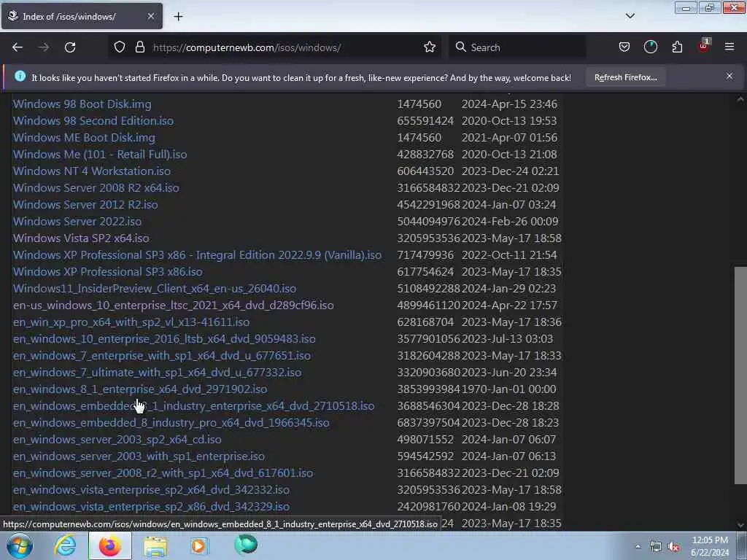Expand the list all tabs chevron
The height and width of the screenshot is (560, 747).
click(630, 16)
